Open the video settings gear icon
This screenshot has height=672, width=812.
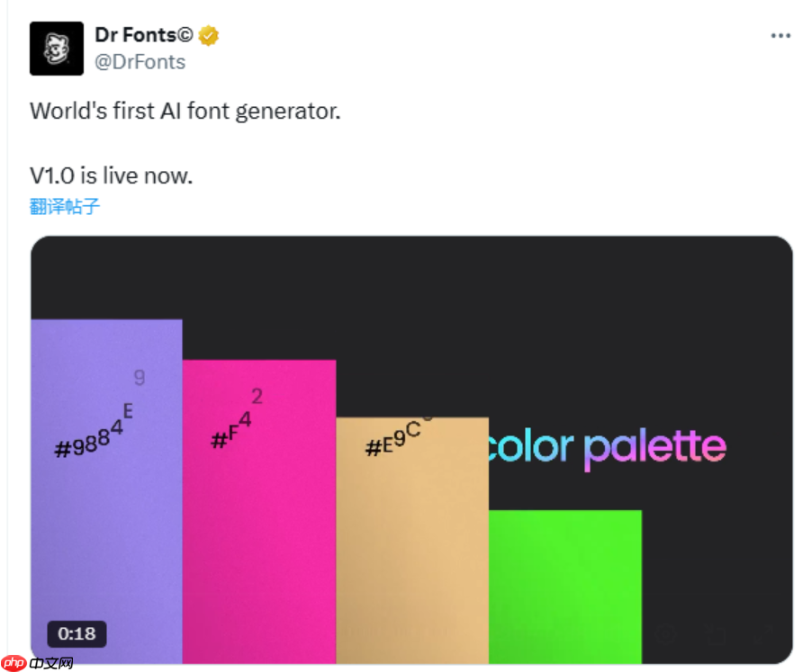point(666,634)
